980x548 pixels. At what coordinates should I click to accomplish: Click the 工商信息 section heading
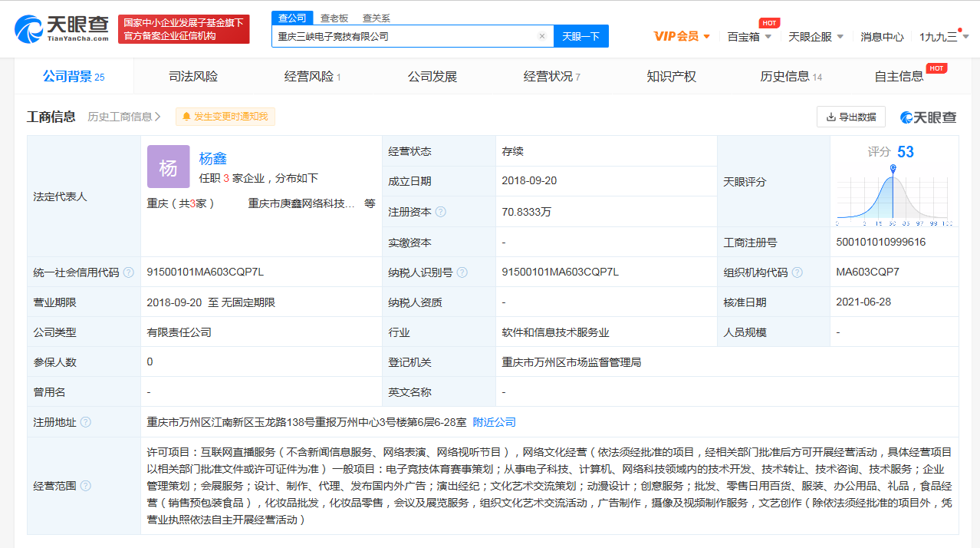tap(51, 117)
